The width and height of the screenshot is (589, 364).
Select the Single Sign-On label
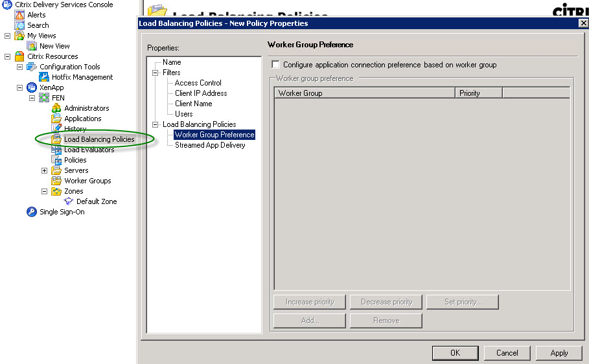click(x=62, y=212)
